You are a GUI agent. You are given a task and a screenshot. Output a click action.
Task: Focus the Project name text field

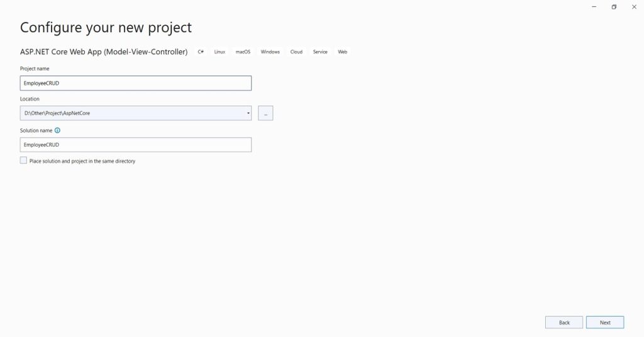136,83
